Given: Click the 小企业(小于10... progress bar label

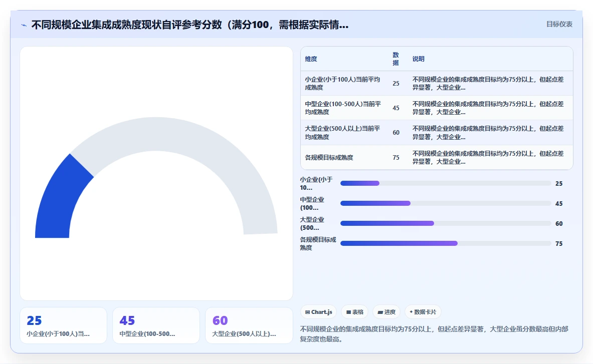Looking at the screenshot, I should pyautogui.click(x=316, y=184).
